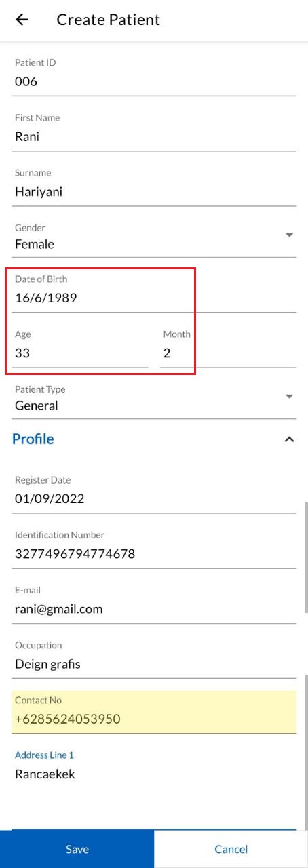Open the Date of Birth field
Screen dimensions: 308x868
pyautogui.click(x=154, y=290)
